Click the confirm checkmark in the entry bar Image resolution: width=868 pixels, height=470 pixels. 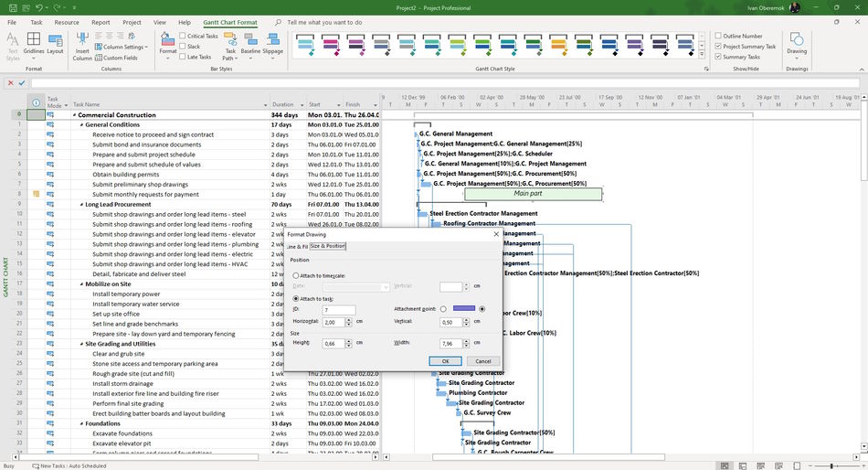pos(22,82)
